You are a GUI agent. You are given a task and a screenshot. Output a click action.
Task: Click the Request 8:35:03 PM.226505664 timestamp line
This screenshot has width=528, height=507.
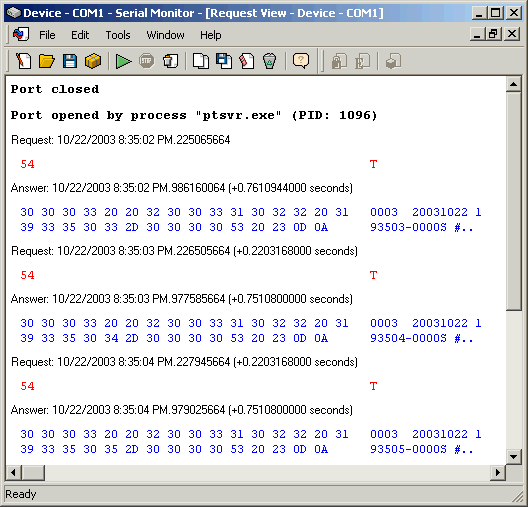click(184, 251)
